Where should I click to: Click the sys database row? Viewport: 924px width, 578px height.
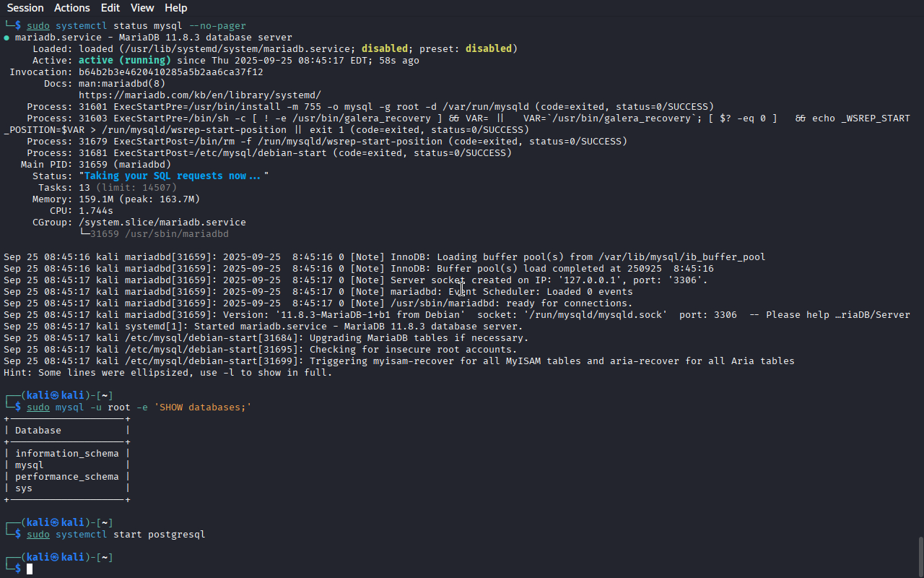24,488
